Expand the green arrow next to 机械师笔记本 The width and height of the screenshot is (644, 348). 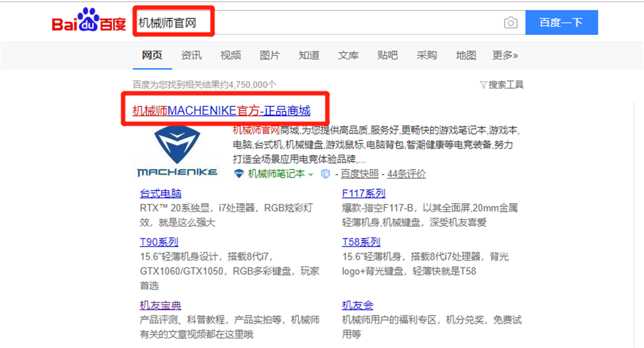(310, 175)
